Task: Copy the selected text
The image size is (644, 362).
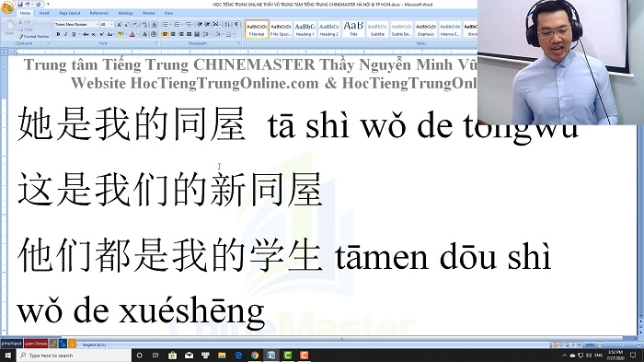Action: pyautogui.click(x=26, y=29)
